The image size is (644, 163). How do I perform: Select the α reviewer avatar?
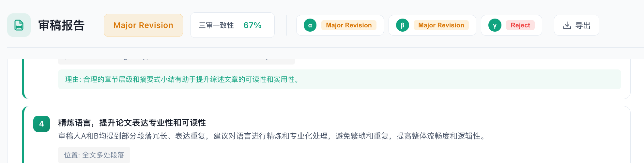[x=310, y=25]
